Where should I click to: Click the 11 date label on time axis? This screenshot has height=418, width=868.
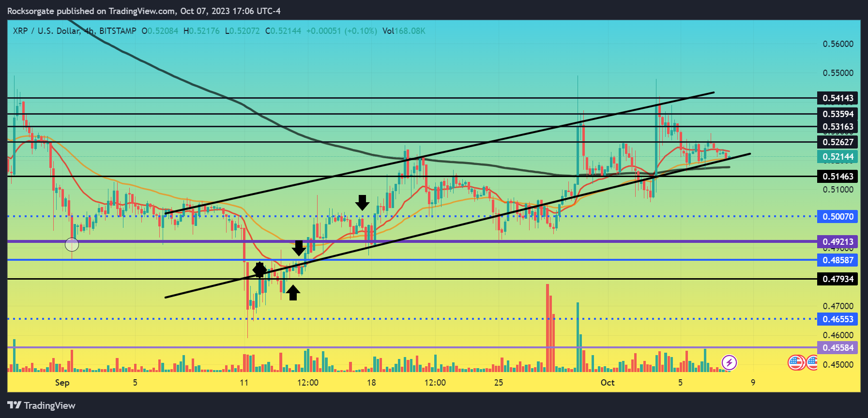[x=244, y=383]
